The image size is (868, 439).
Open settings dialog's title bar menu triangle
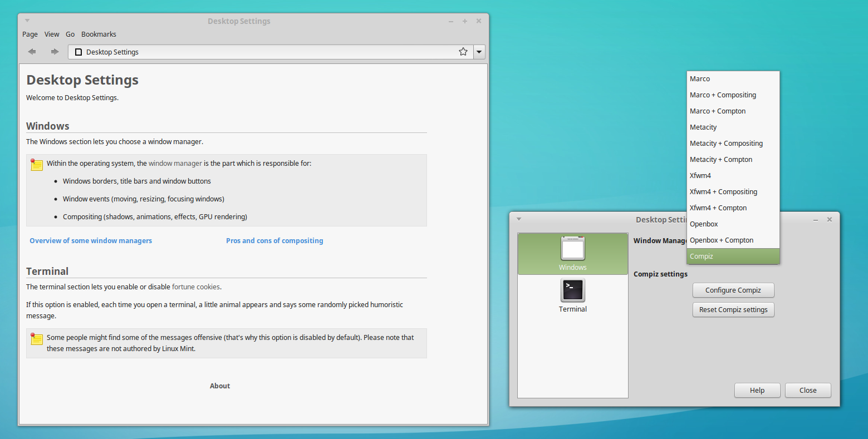[519, 219]
